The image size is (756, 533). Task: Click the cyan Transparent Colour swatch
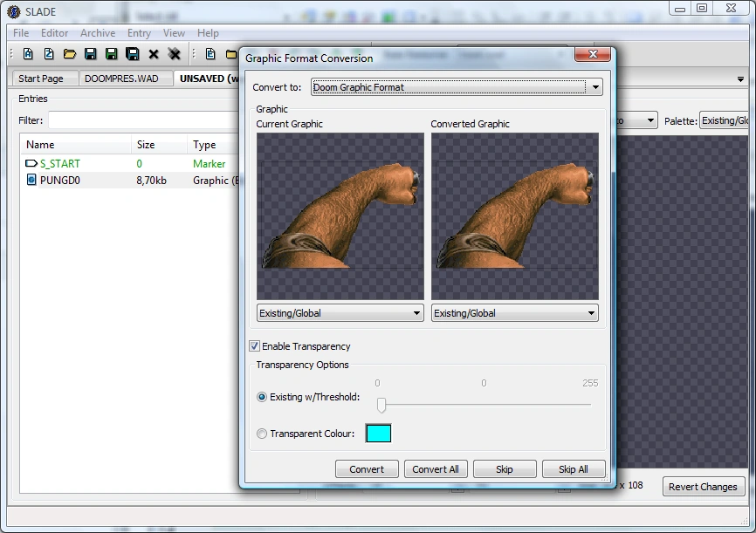379,434
